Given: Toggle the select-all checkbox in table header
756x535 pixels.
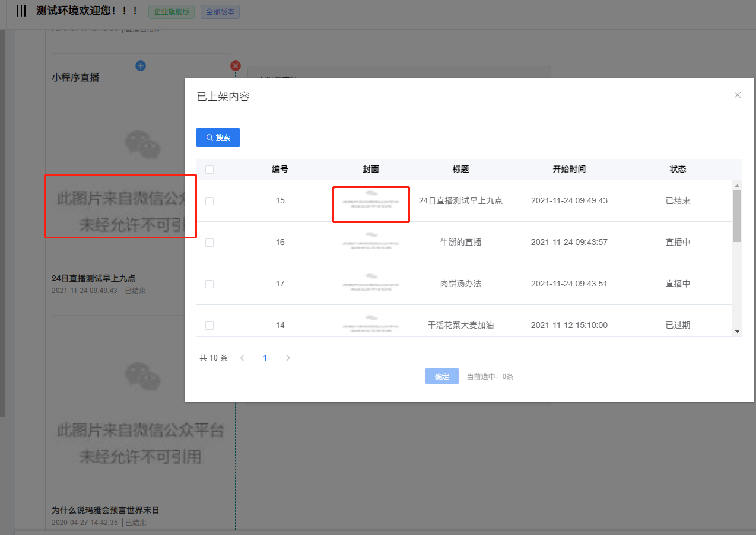Looking at the screenshot, I should point(209,170).
